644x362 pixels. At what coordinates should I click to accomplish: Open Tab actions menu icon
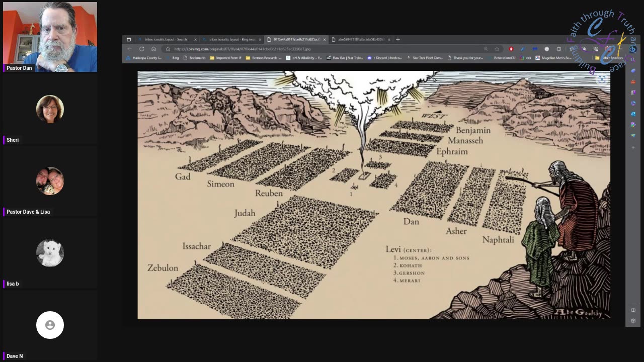129,39
